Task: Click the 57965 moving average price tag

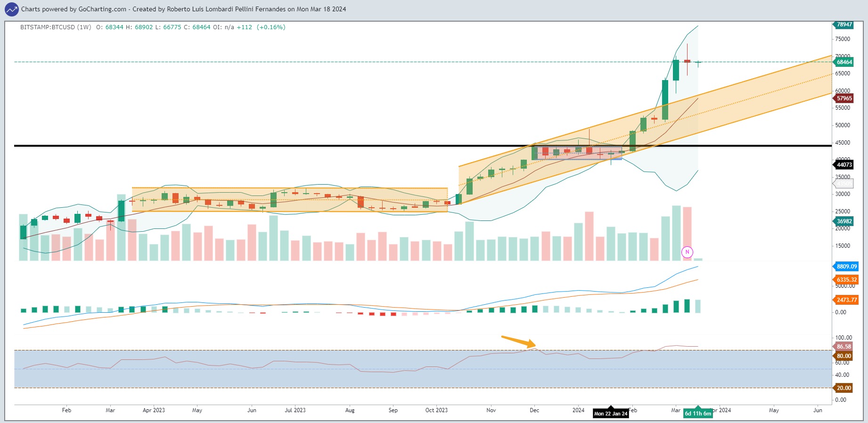Action: pyautogui.click(x=843, y=98)
